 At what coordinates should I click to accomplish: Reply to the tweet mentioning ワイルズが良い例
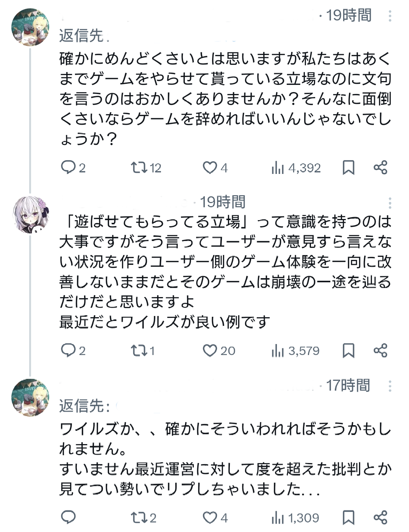click(x=69, y=350)
